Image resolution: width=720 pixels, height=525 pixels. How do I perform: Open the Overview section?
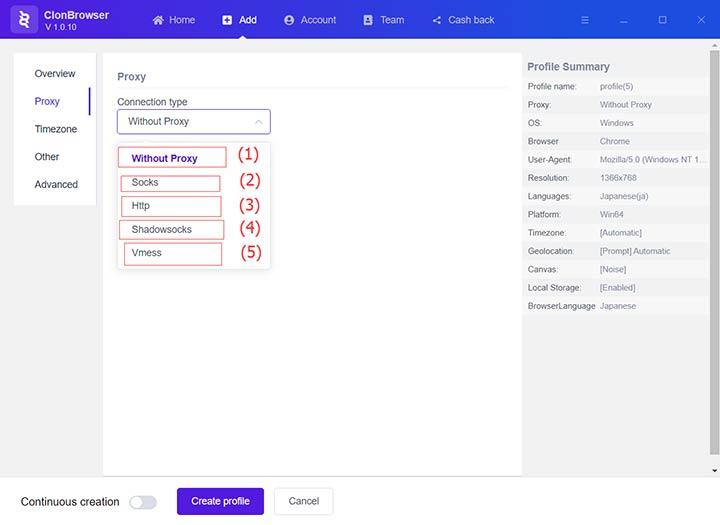pyautogui.click(x=55, y=73)
